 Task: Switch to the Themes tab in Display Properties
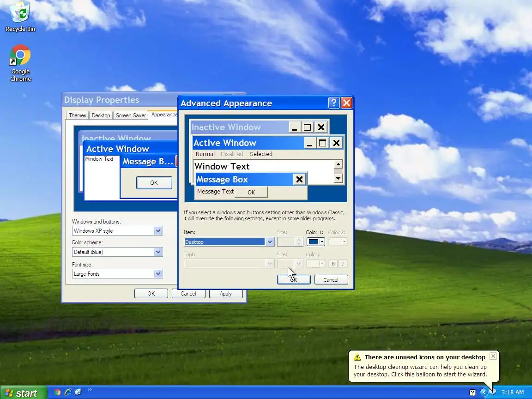click(78, 115)
